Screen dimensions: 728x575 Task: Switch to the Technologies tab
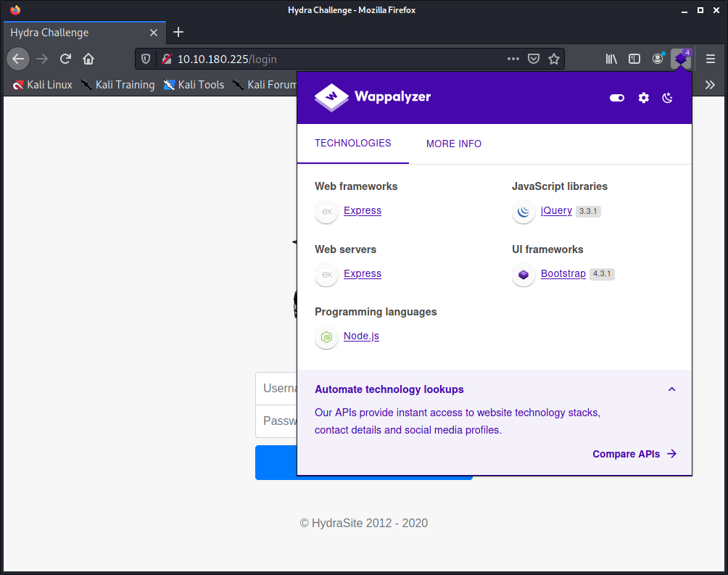coord(353,143)
